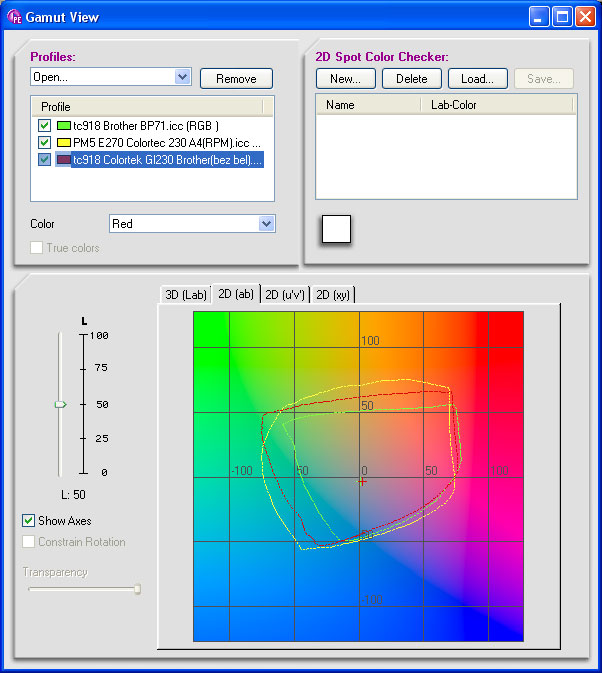Switch to the 3D (Lab) tab
Image resolution: width=602 pixels, height=673 pixels.
186,295
